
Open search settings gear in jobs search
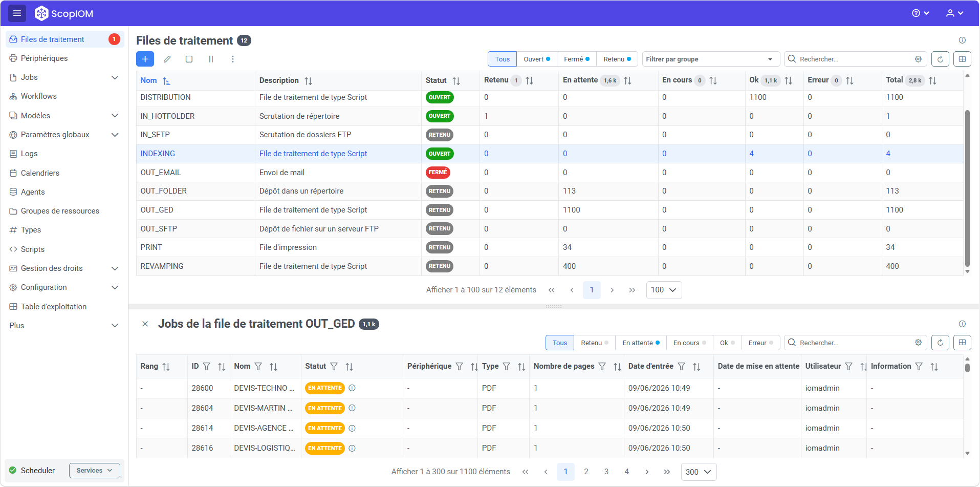tap(918, 343)
